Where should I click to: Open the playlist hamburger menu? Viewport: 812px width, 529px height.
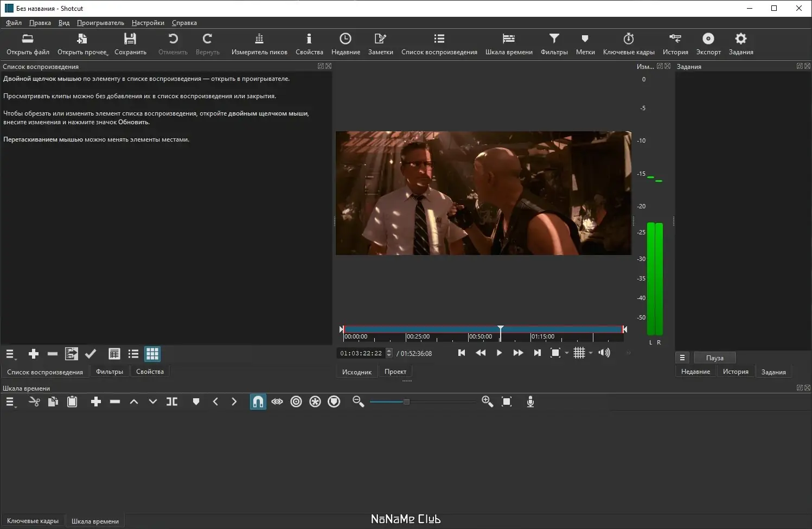click(10, 354)
